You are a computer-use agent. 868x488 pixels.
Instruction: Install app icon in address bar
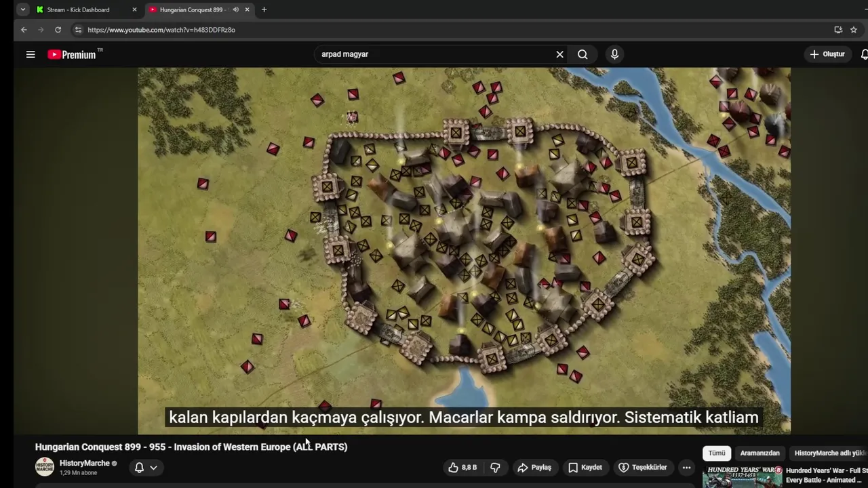pyautogui.click(x=838, y=30)
